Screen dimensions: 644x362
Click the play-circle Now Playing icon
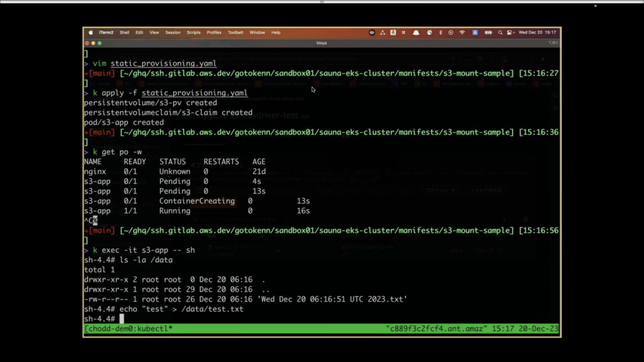tap(451, 32)
